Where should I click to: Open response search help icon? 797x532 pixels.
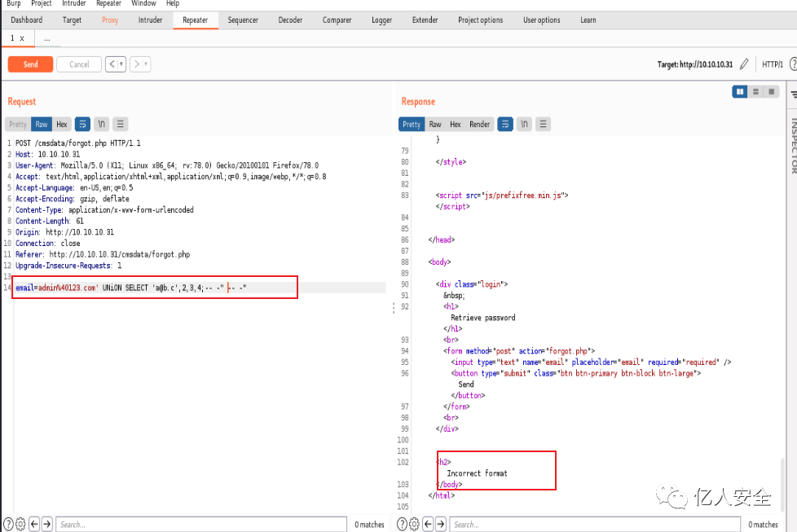(x=402, y=524)
